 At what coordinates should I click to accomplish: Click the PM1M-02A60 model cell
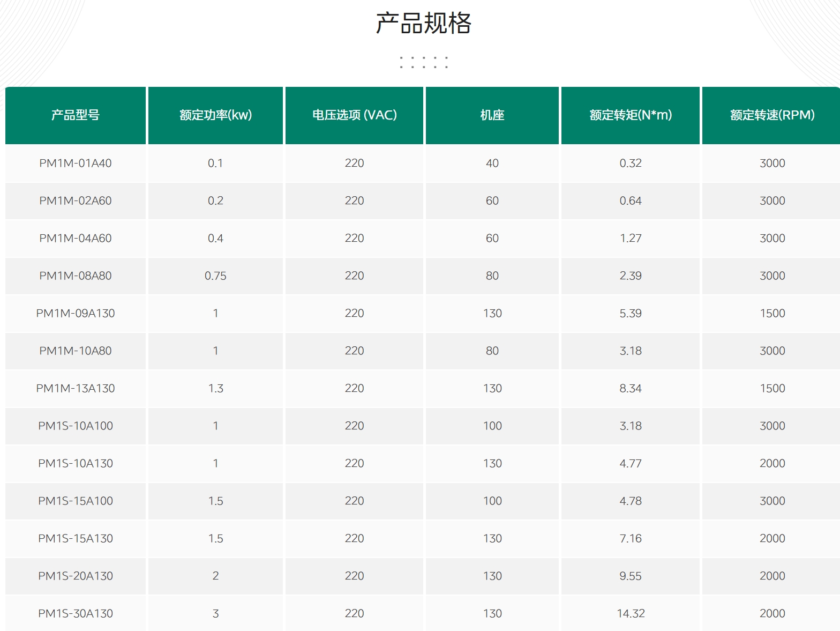[76, 201]
